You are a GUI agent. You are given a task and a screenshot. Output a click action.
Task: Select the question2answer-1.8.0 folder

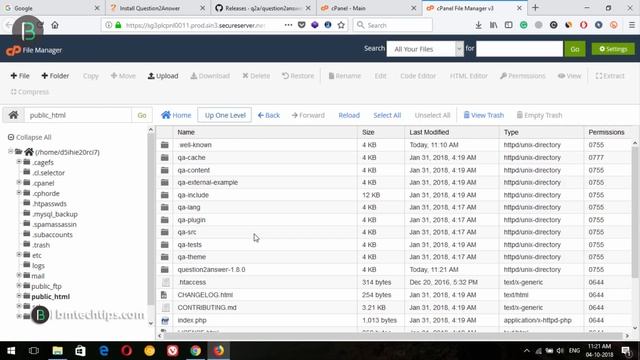click(x=211, y=270)
